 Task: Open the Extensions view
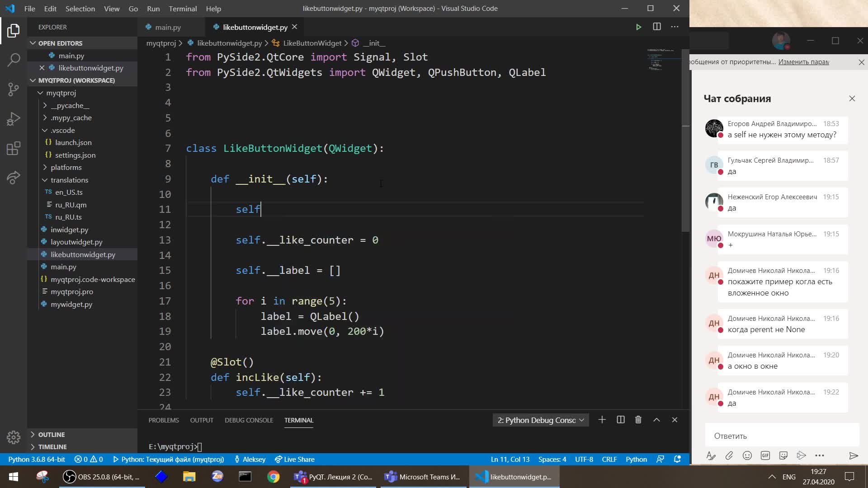[14, 148]
